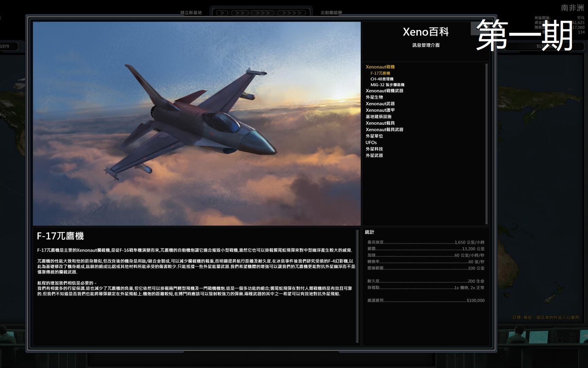Expand the Xenonaut戰機武器 category
Viewport: 588px width, 368px height.
385,91
